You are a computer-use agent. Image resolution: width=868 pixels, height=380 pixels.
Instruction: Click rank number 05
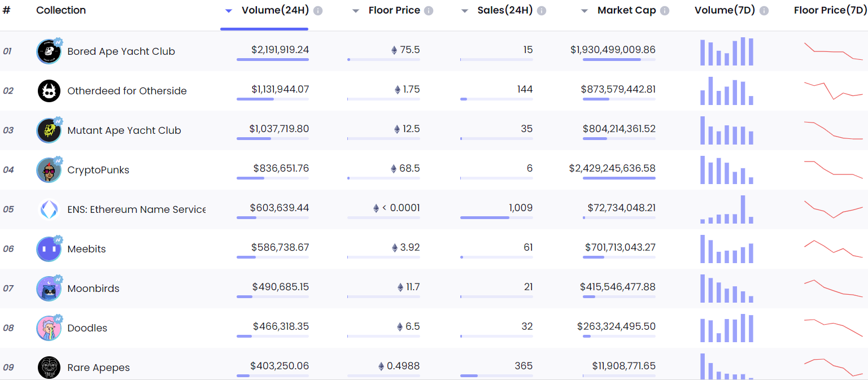point(8,209)
